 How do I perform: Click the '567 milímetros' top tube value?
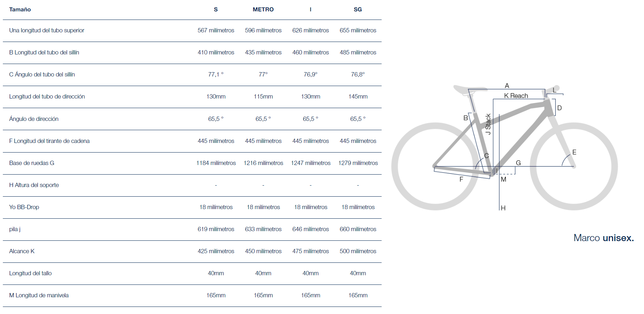pyautogui.click(x=216, y=30)
